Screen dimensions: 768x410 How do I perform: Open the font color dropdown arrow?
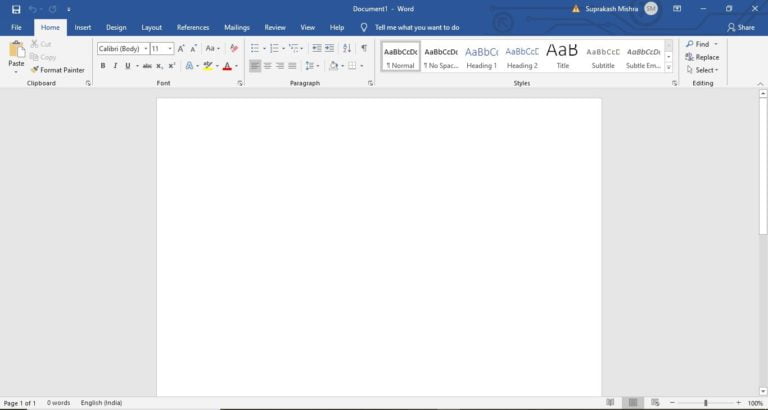tap(236, 66)
